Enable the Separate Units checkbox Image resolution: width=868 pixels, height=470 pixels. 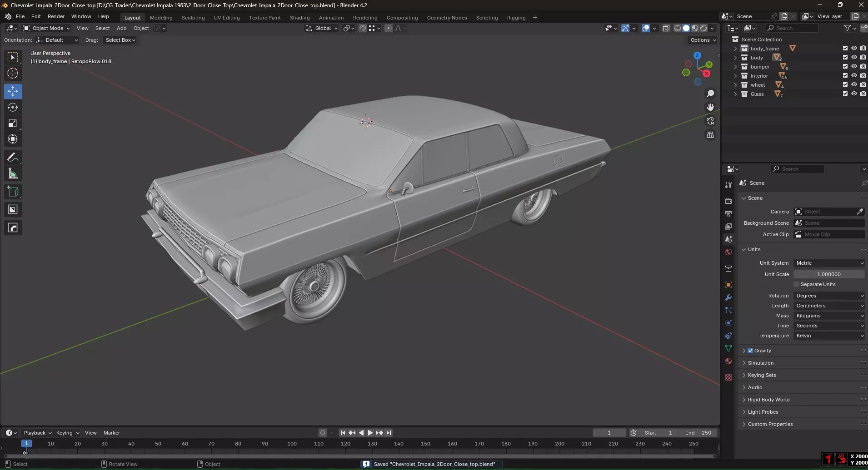796,285
